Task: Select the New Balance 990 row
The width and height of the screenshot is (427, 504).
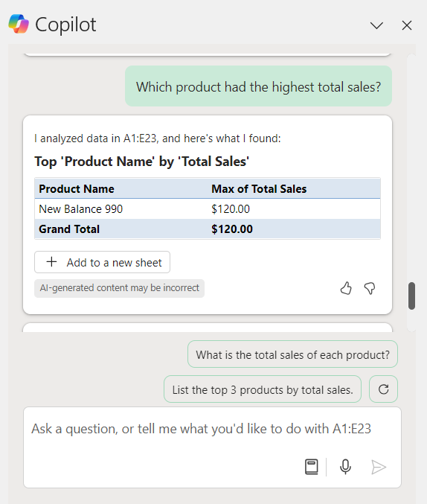Action: (208, 209)
